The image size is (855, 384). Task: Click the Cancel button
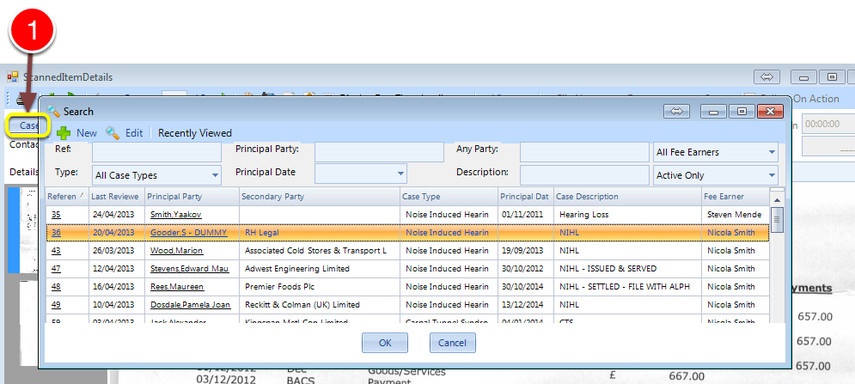pyautogui.click(x=452, y=343)
